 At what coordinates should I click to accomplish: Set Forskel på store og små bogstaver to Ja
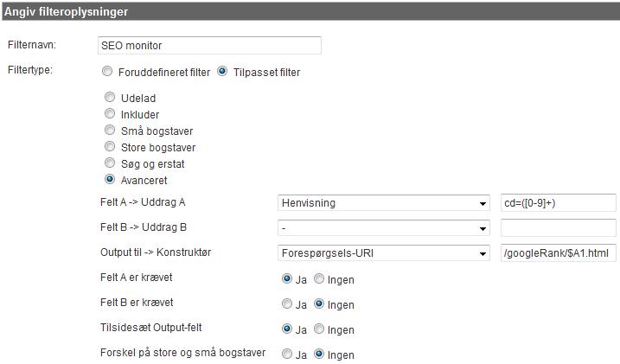click(287, 354)
